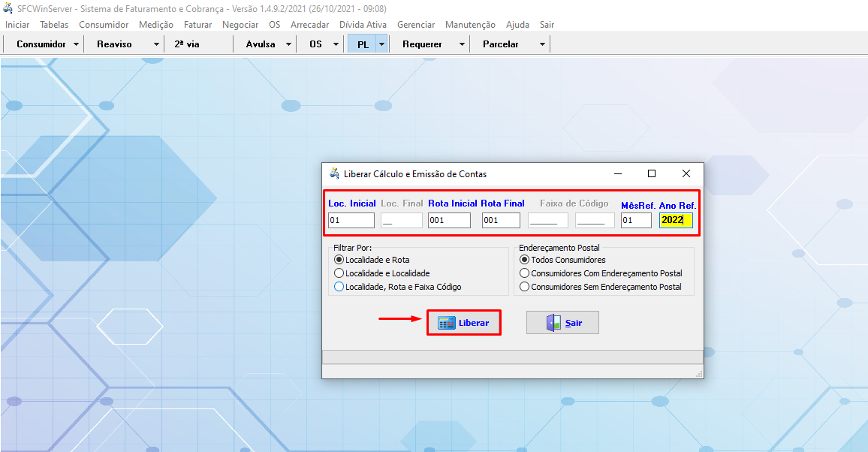The image size is (868, 452).
Task: Click the Rota Final input field
Action: (x=501, y=221)
